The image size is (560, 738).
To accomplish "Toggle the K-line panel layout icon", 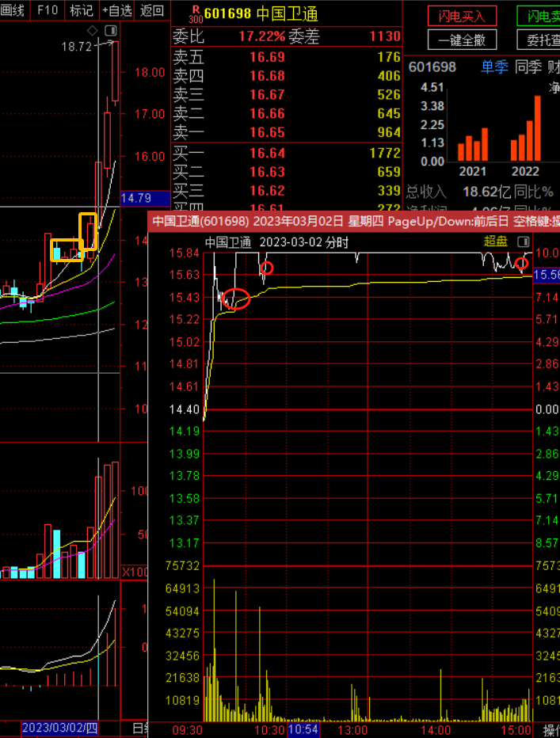I will pos(111,31).
